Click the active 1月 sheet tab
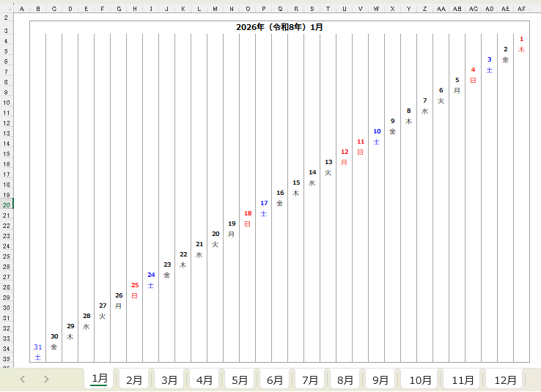The height and width of the screenshot is (392, 541). click(x=100, y=379)
